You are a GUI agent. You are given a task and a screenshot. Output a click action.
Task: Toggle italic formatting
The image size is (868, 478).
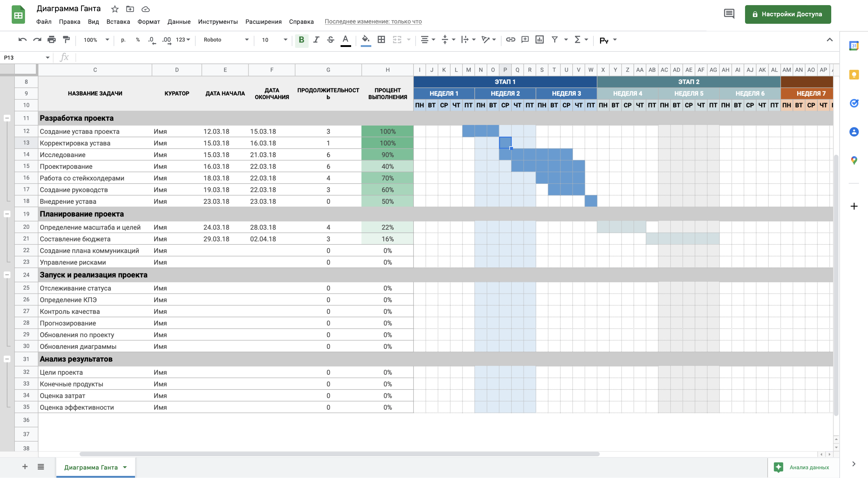[316, 40]
